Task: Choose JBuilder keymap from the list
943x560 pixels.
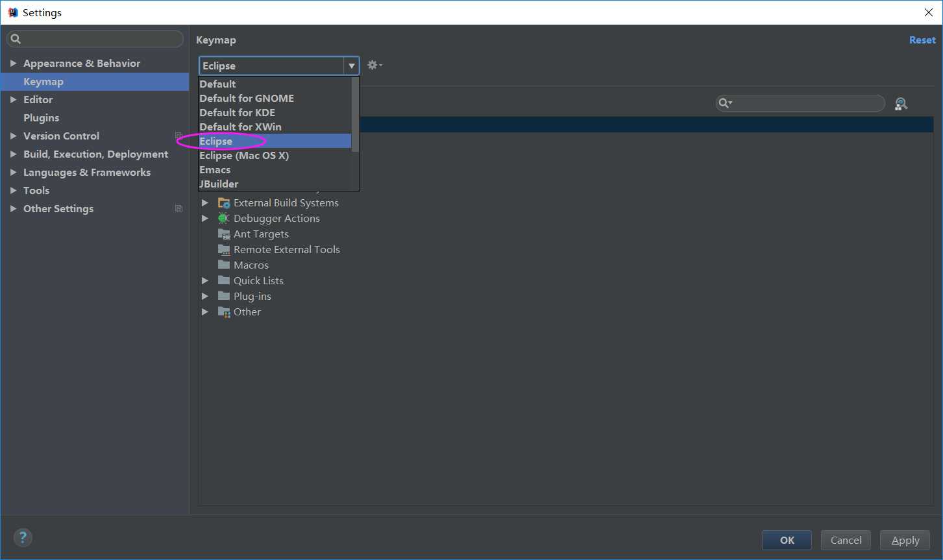Action: coord(275,184)
